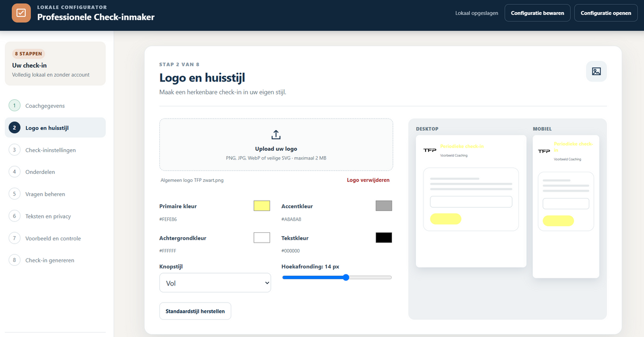644x337 pixels.
Task: Click the #FFFFFF hex value
Action: coord(167,251)
